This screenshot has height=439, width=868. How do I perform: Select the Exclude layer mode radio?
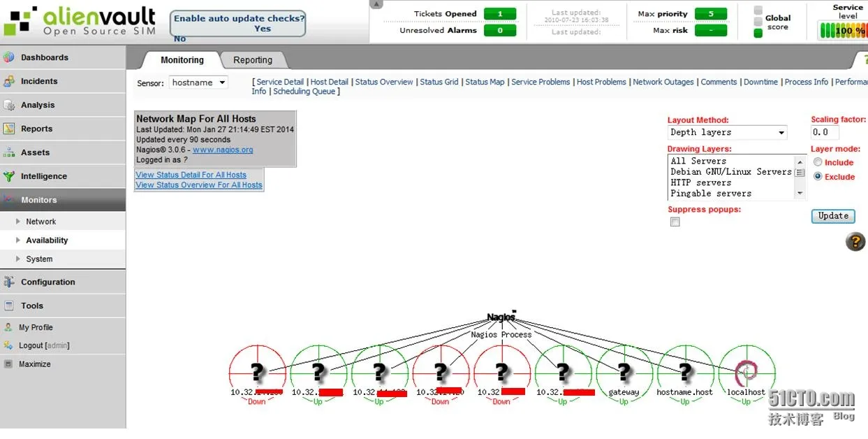click(818, 177)
